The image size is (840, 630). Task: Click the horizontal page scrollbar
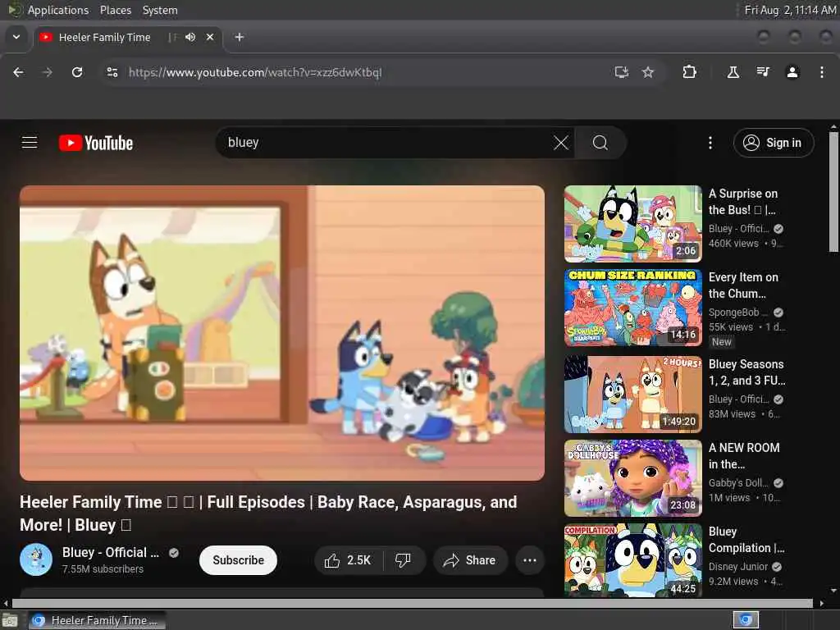tap(413, 603)
